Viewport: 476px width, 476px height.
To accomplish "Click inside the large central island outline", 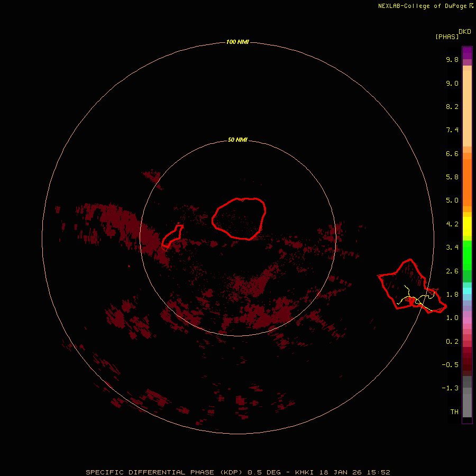I will coord(239,218).
